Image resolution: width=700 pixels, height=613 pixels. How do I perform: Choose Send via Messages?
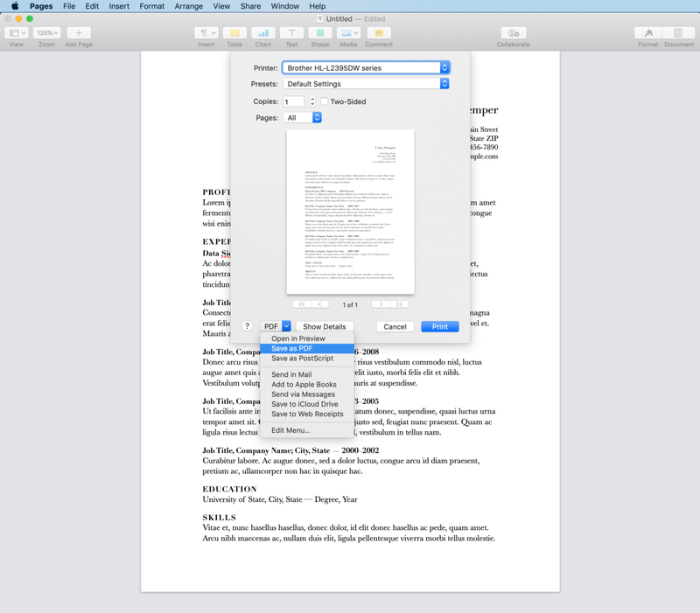307,394
